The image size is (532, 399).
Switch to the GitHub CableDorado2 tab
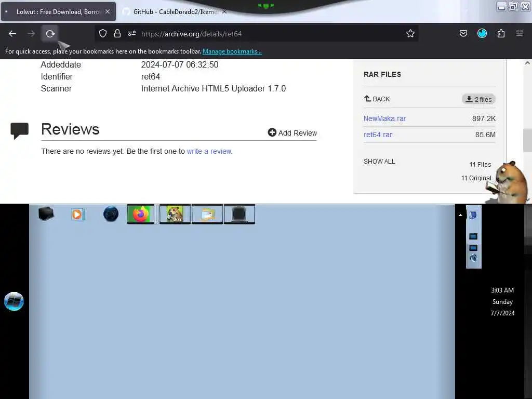tap(175, 11)
